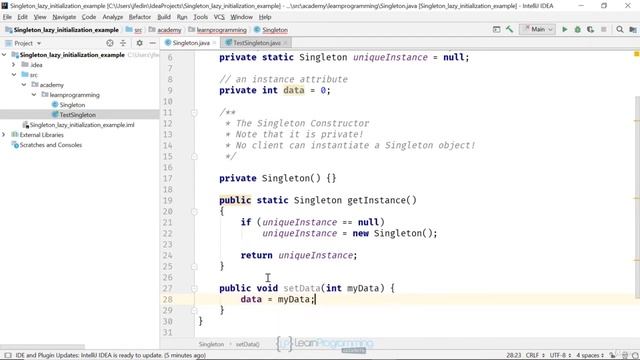Image resolution: width=640 pixels, height=360 pixels.
Task: Open the Navigate menu
Action: point(64,17)
